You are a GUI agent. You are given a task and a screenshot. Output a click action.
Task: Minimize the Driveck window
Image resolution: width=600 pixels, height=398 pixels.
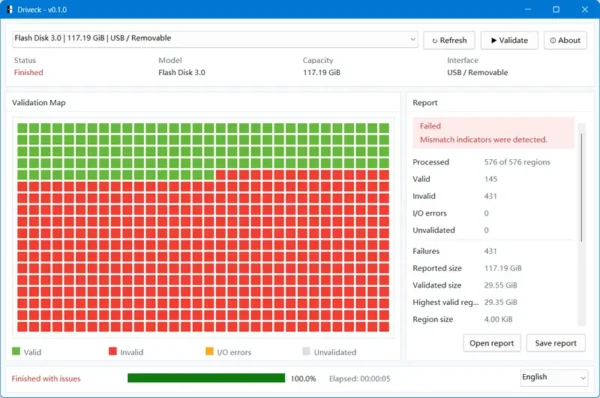coord(528,9)
